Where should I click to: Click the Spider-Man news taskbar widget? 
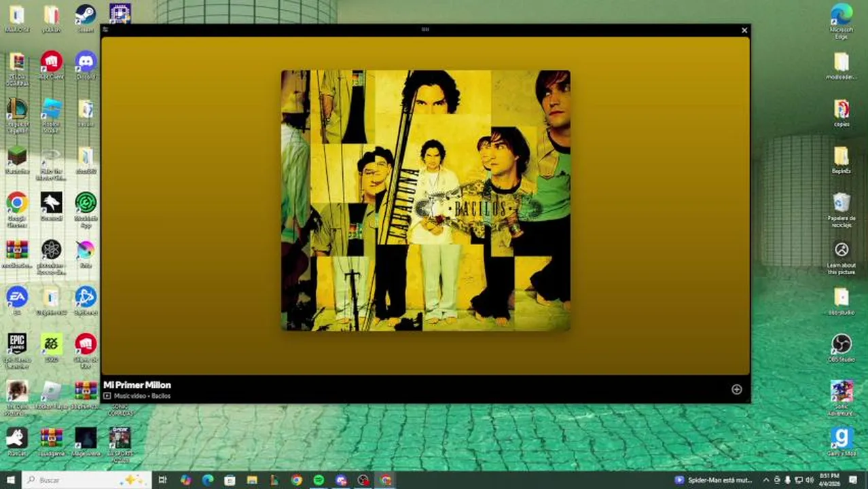(x=712, y=480)
